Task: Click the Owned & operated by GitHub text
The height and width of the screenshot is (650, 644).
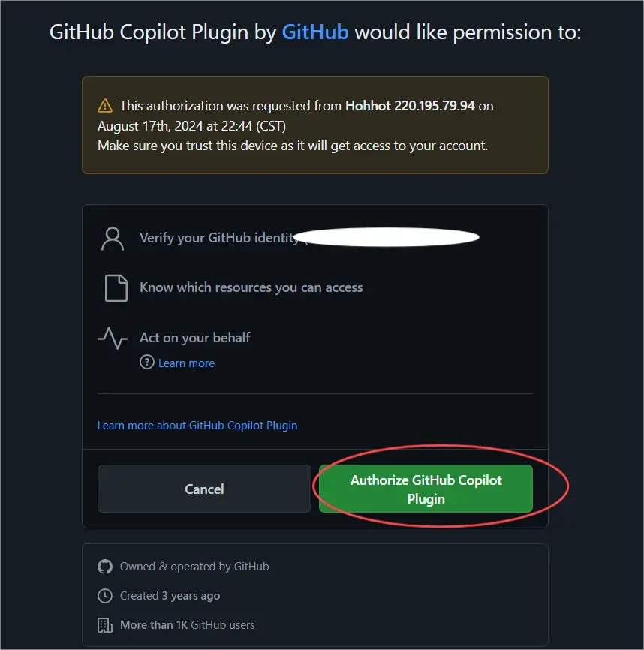Action: 194,567
